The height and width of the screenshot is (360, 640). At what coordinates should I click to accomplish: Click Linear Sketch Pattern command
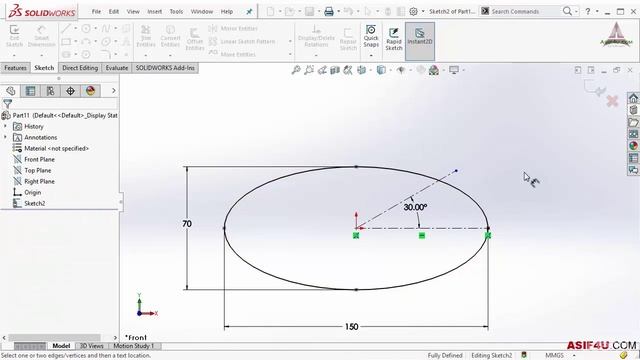[242, 41]
